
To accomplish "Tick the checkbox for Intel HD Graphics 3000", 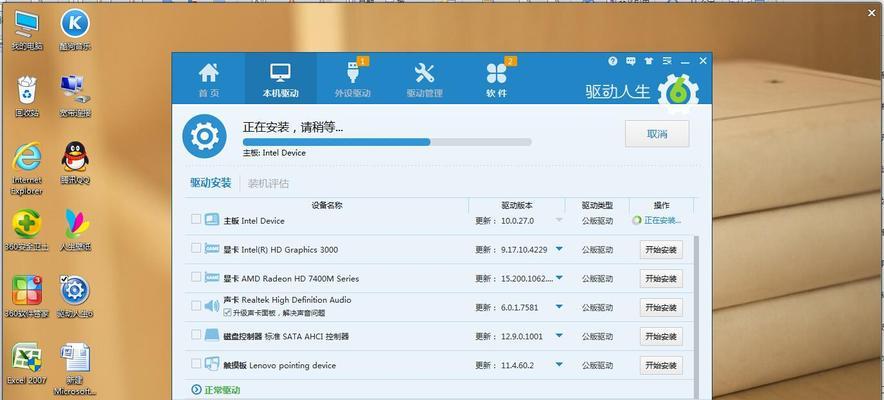I will 196,248.
